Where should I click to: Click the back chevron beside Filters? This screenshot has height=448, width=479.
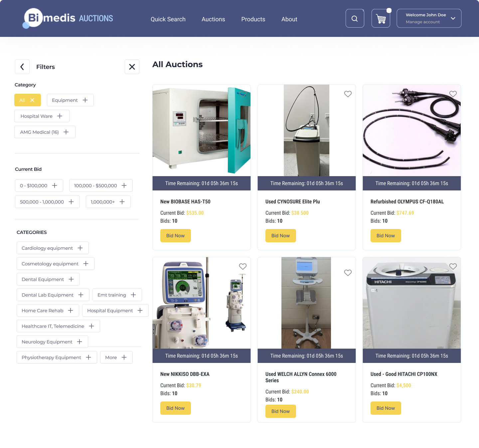click(22, 67)
